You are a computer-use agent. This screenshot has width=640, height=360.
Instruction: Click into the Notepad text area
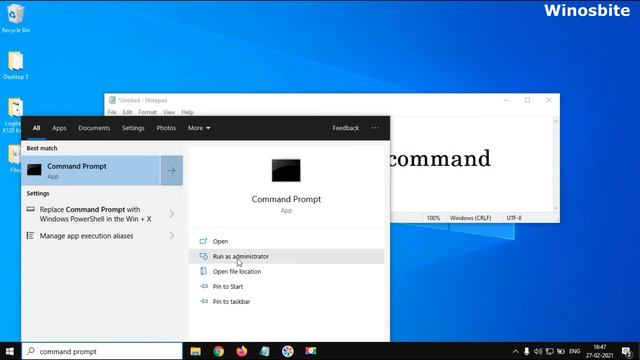pos(471,164)
